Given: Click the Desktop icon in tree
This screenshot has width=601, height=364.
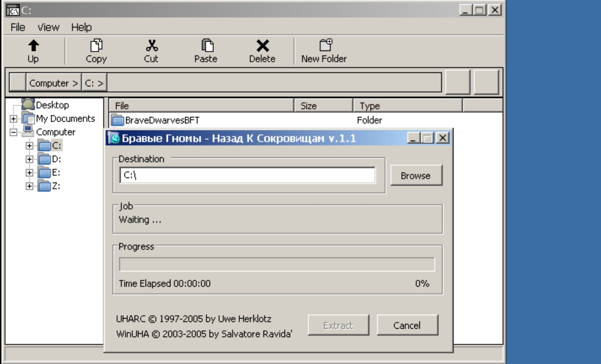Looking at the screenshot, I should [x=28, y=104].
